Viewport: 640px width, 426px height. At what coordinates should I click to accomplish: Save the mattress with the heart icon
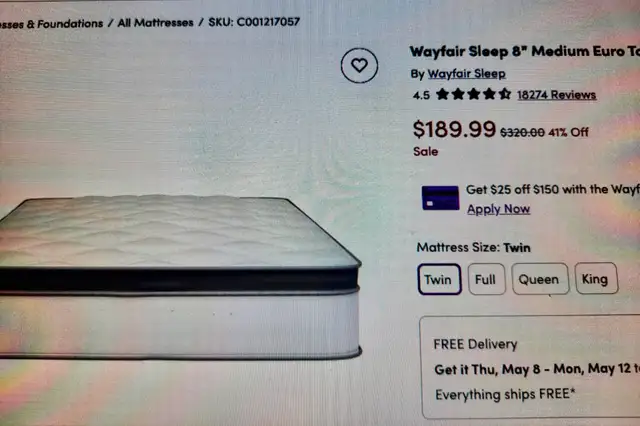click(x=359, y=65)
